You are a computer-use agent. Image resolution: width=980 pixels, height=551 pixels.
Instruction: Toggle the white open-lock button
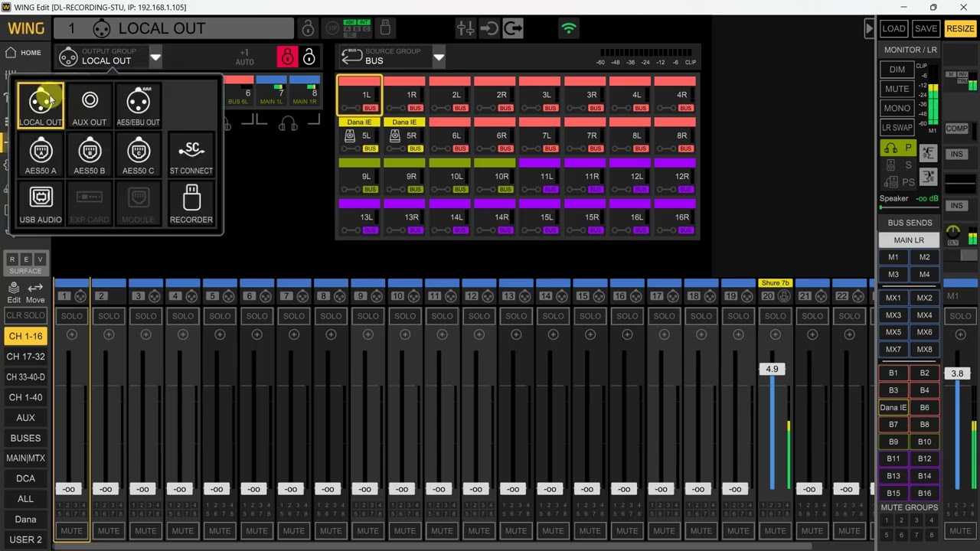(309, 57)
